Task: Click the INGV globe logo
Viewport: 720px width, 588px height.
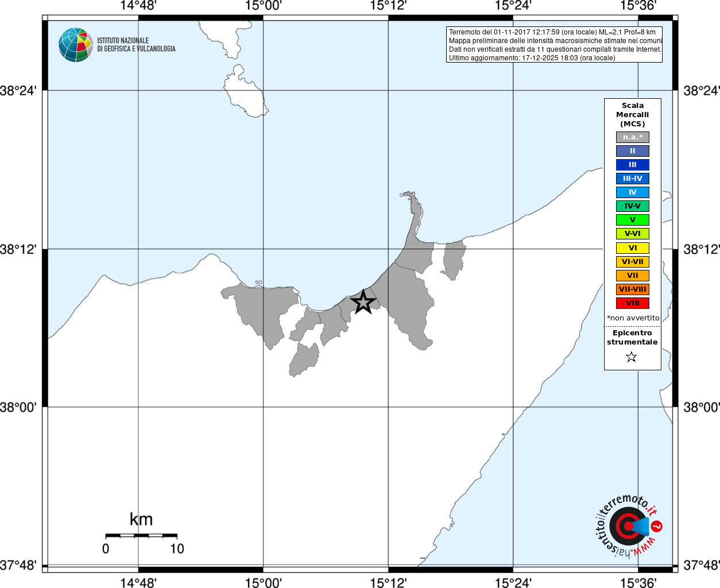Action: (x=75, y=45)
